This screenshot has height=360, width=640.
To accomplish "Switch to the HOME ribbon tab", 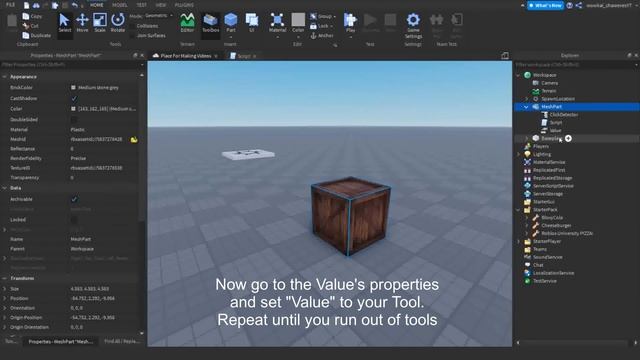I will coord(97,5).
